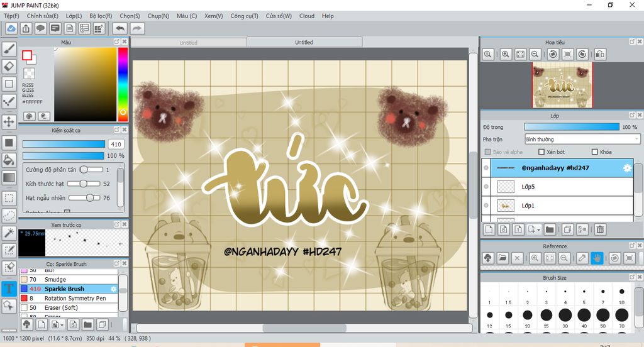Screen dimensions: 644x347
Task: Select the background color swatch
Action: pos(33,60)
